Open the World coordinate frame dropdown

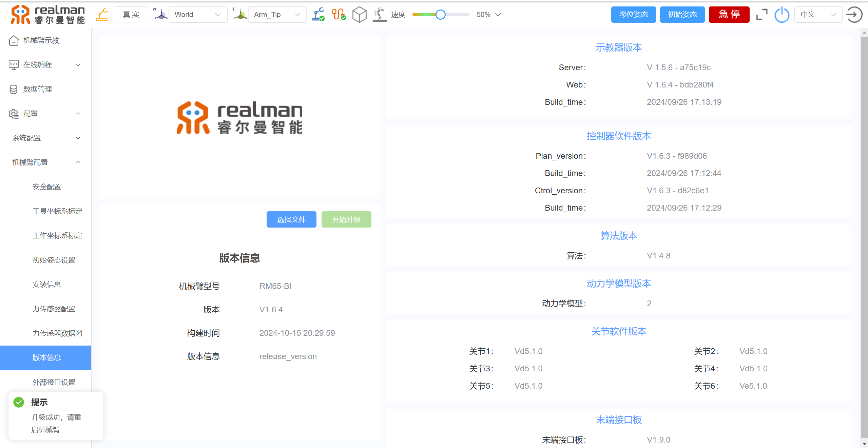tap(198, 15)
